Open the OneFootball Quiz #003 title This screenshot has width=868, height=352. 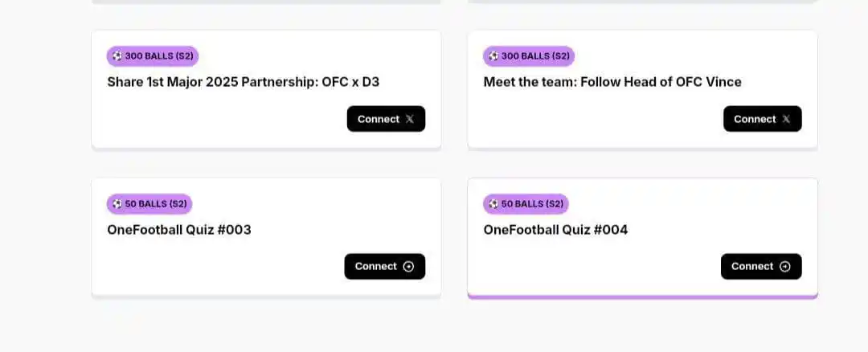click(179, 230)
